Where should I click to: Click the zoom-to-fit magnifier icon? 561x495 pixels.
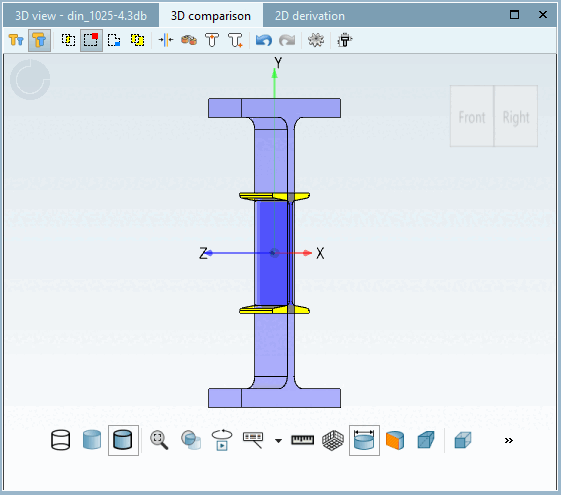(159, 440)
